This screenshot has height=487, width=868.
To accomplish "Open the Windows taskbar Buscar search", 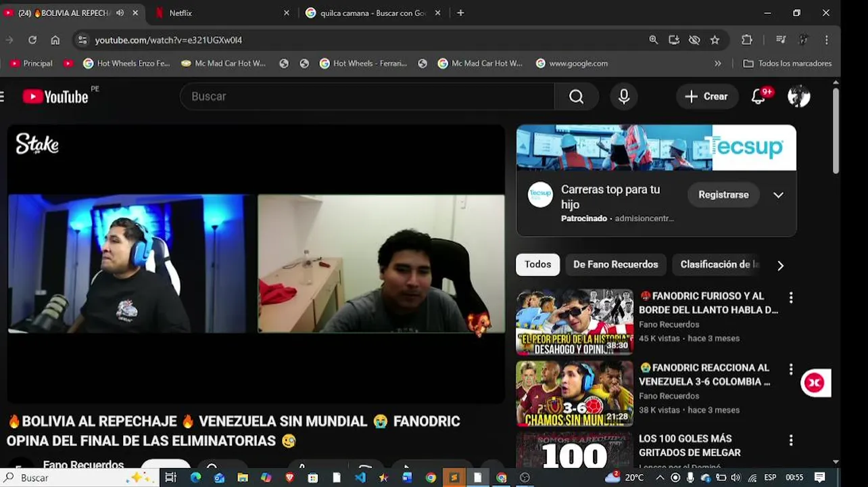I will pos(78,478).
